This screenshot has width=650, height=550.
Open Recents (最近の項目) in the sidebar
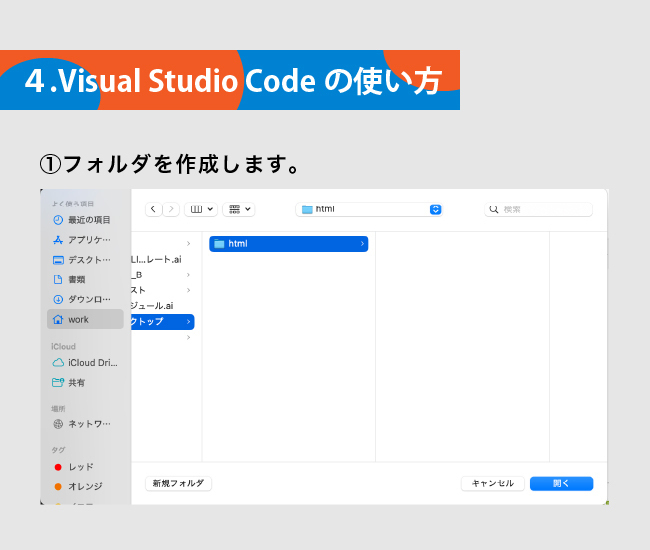tap(82, 220)
